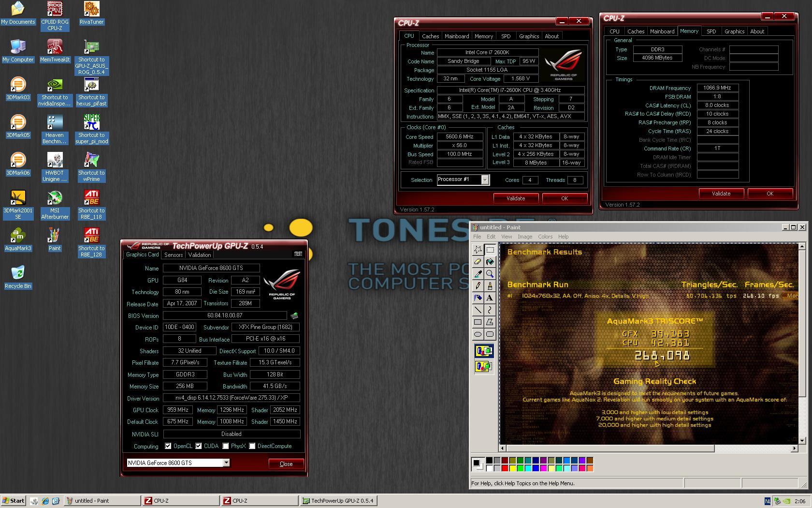Choose the Line tool in Paint
Screen dimensions: 812x508
click(478, 310)
